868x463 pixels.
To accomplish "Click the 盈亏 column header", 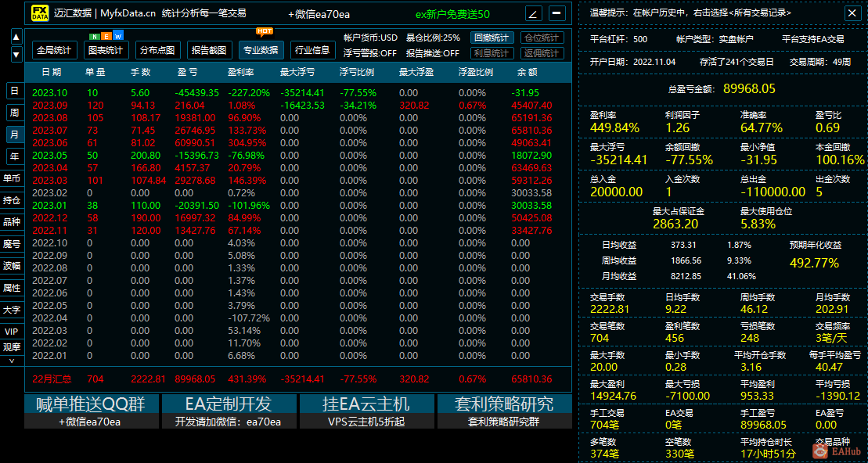I will [187, 73].
